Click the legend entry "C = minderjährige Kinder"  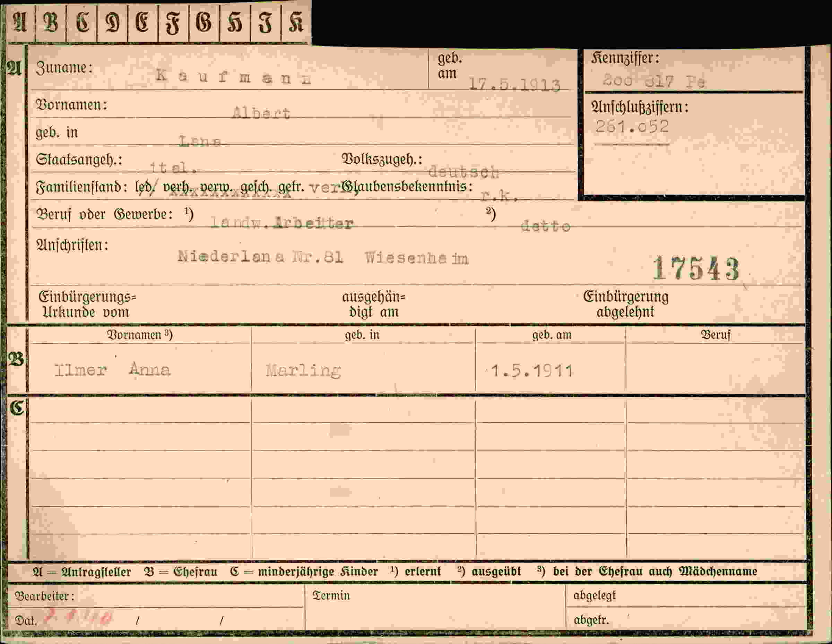click(304, 572)
